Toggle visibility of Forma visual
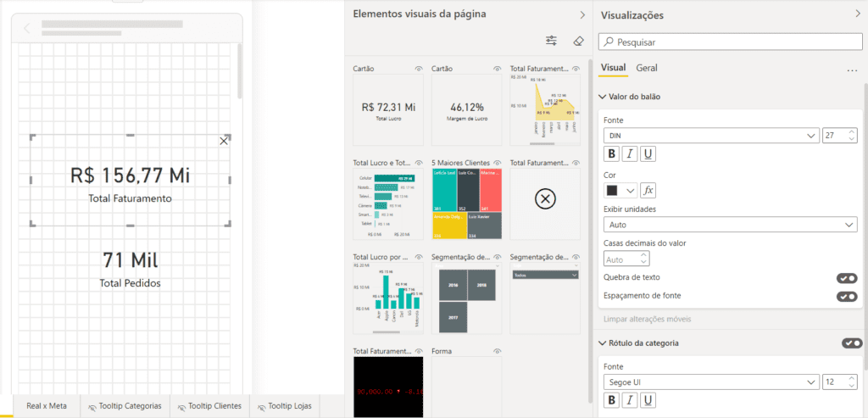 pos(498,351)
